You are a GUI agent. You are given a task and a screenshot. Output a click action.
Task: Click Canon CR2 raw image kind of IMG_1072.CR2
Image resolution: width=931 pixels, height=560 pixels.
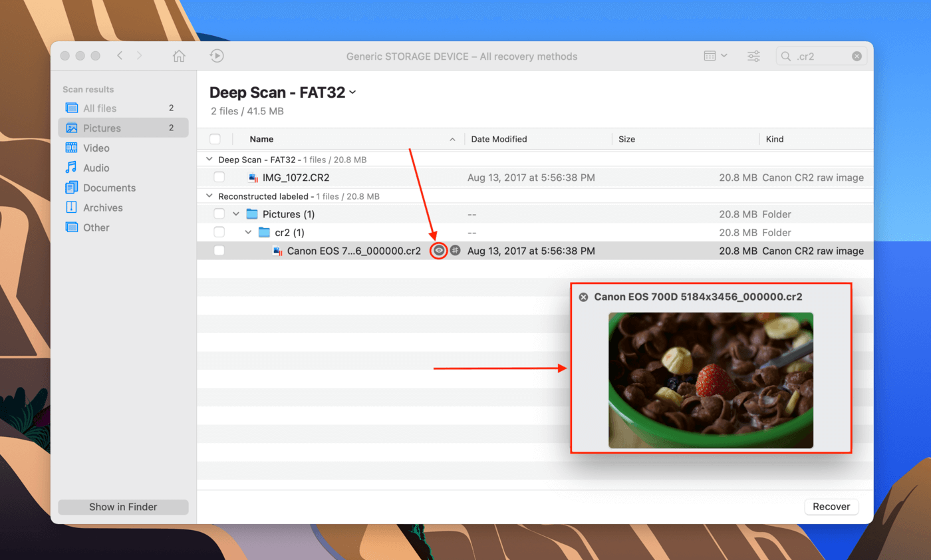click(x=813, y=178)
